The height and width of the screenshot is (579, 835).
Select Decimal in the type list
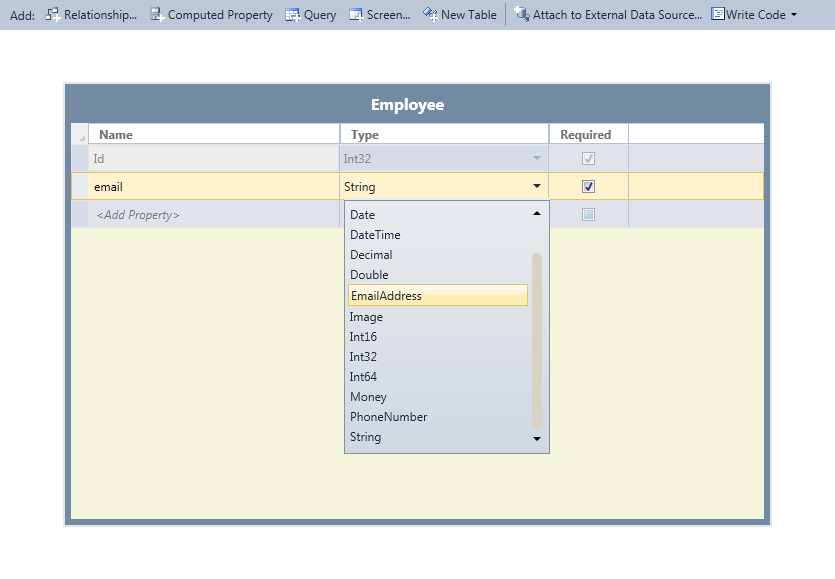(x=371, y=255)
